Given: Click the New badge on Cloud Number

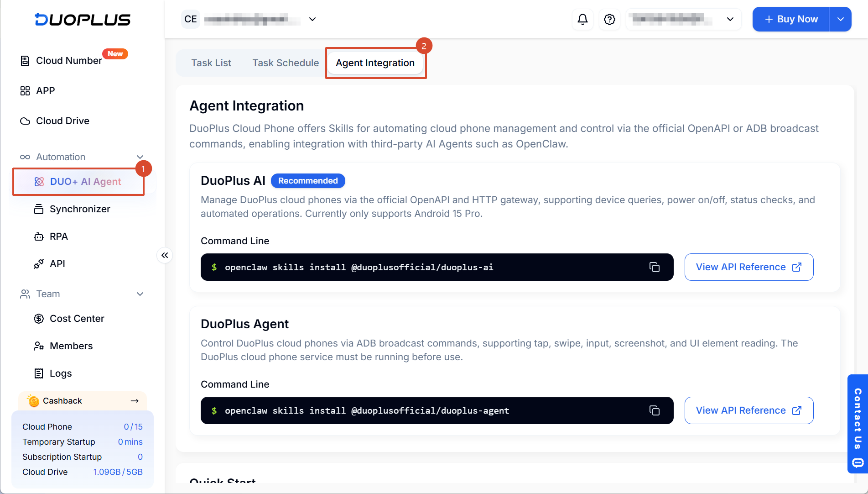Looking at the screenshot, I should point(115,54).
